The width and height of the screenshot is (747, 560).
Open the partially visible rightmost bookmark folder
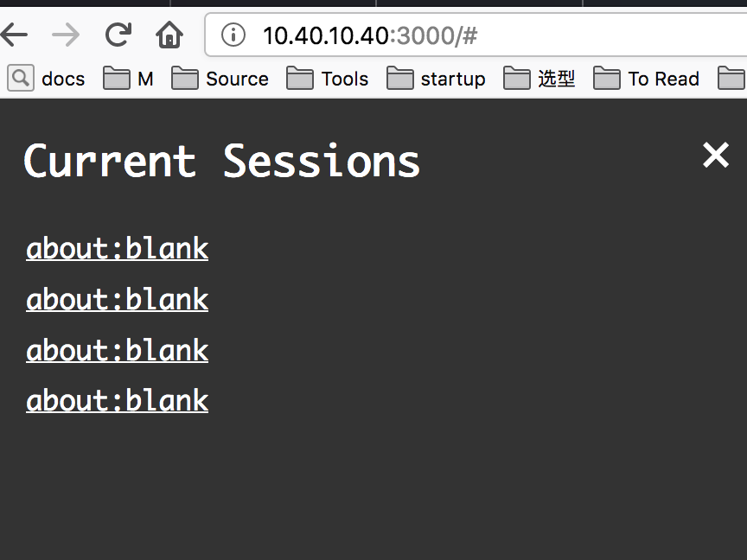(733, 79)
